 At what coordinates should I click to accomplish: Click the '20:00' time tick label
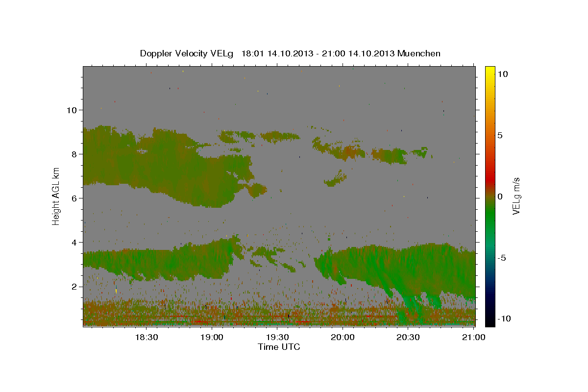tap(343, 337)
